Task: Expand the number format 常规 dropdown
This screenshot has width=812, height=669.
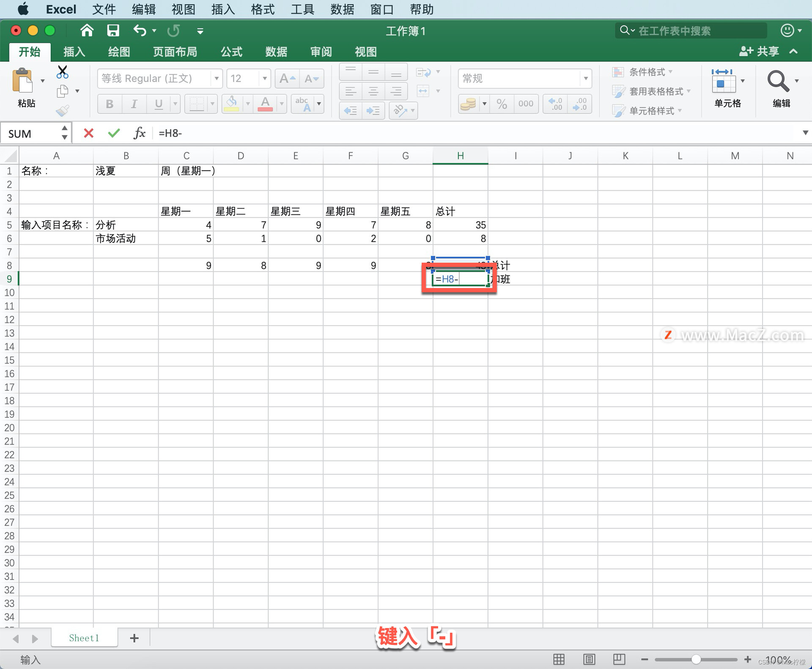Action: [585, 79]
